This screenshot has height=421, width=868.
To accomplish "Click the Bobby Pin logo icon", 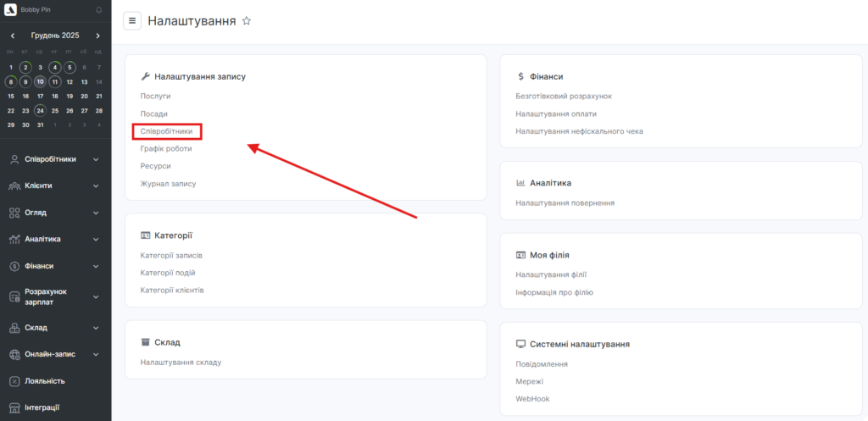I will (x=11, y=10).
